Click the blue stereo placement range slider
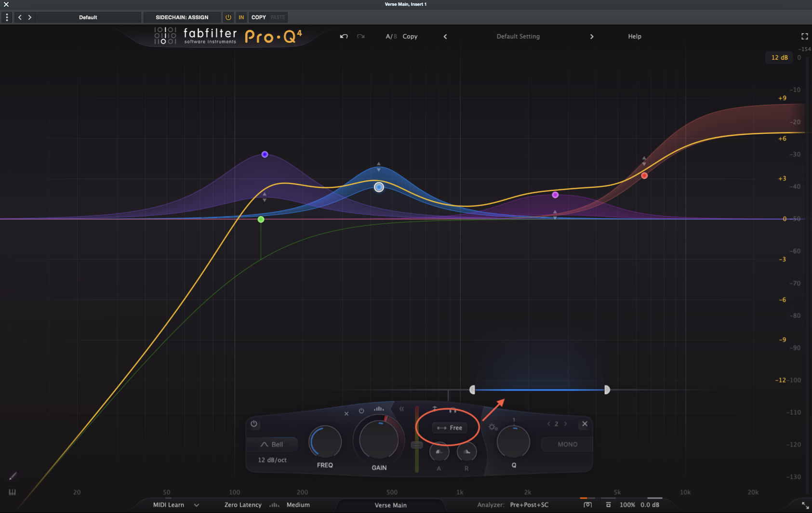The height and width of the screenshot is (513, 812). pos(540,390)
